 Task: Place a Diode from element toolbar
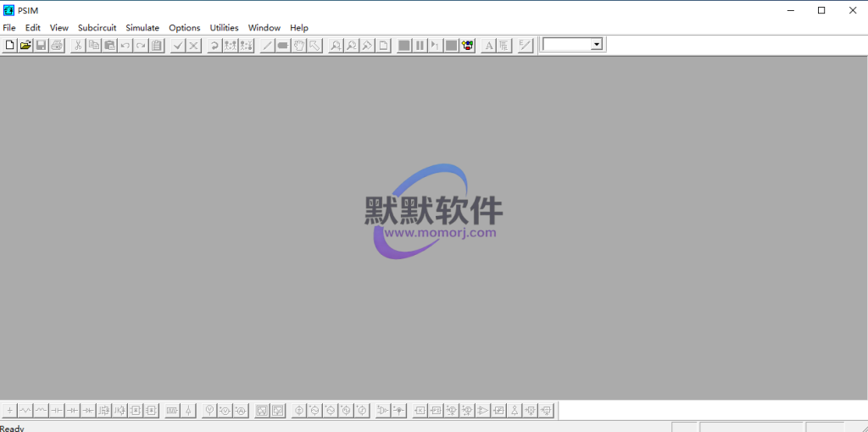click(x=72, y=411)
